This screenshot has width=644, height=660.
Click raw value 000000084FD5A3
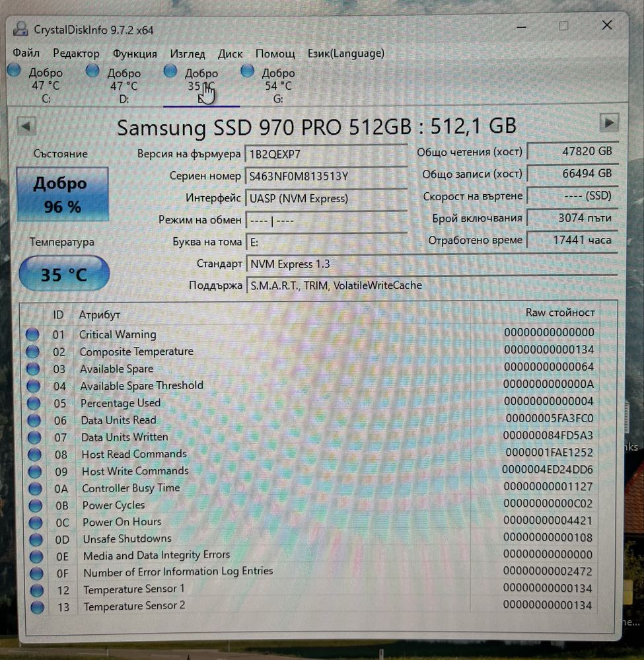click(548, 435)
